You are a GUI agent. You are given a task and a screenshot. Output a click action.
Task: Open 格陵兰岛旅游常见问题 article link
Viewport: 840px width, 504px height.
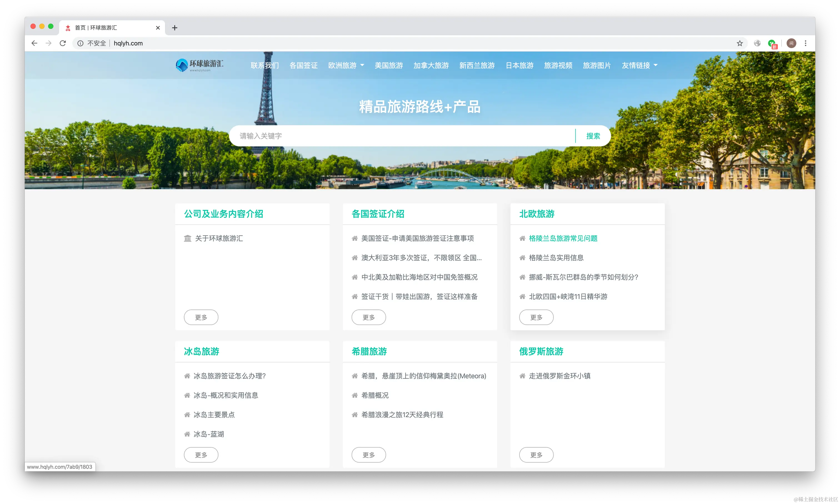click(563, 239)
